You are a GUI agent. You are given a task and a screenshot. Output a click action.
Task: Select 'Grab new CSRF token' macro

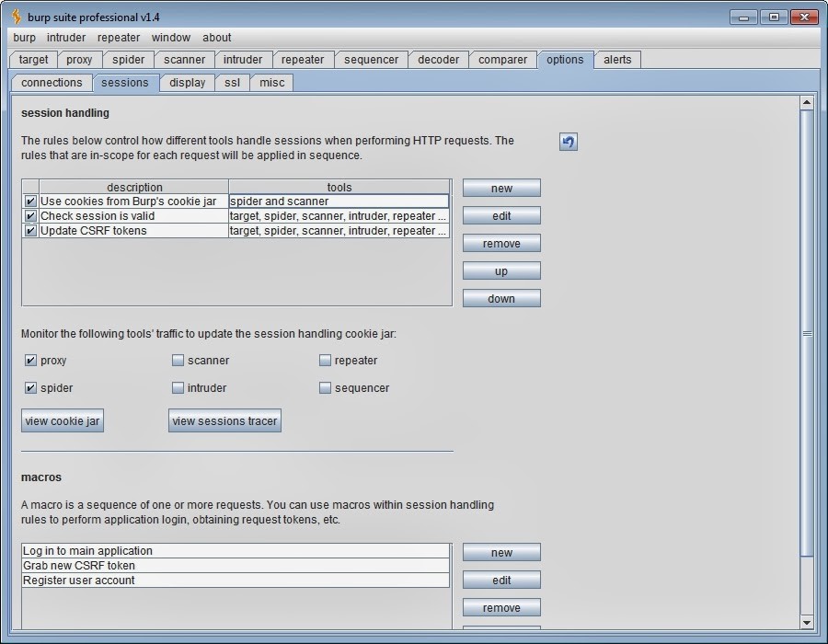coord(236,566)
